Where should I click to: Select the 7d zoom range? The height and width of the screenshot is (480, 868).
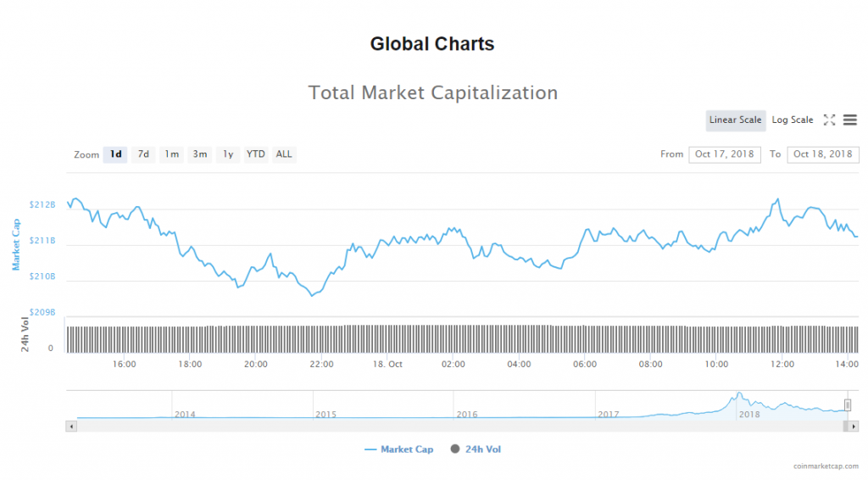(x=143, y=154)
